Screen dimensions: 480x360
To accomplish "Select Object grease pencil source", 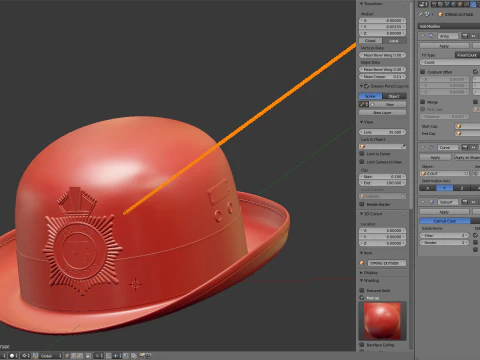I will pyautogui.click(x=394, y=96).
